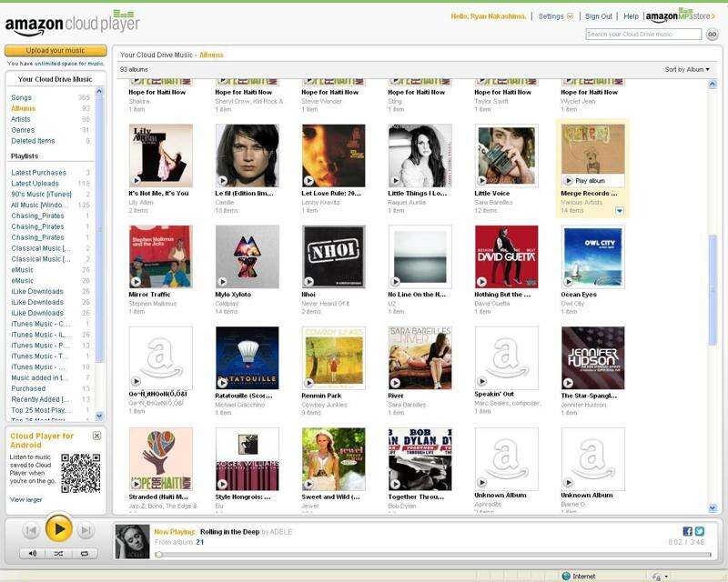Open Deleted Items in the sidebar
The width and height of the screenshot is (728, 582).
point(33,141)
